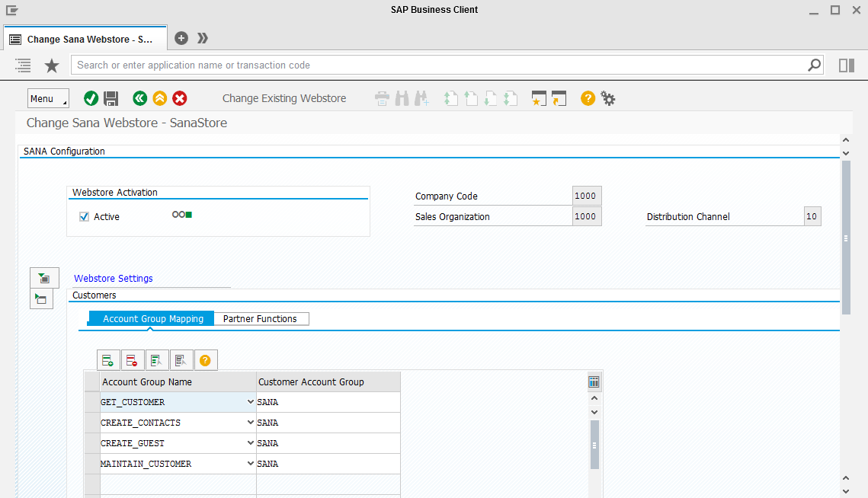
Task: Open Favorites with the star icon
Action: [x=52, y=65]
